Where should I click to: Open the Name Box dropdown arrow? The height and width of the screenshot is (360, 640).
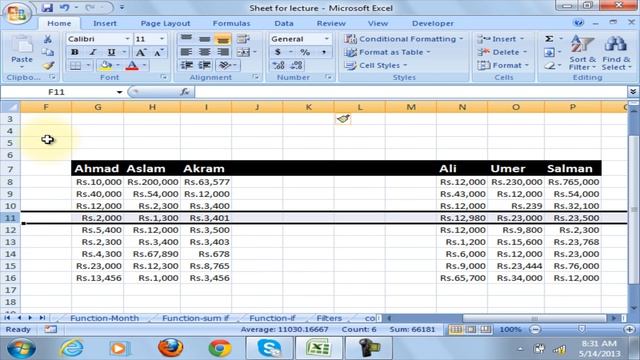[x=119, y=92]
